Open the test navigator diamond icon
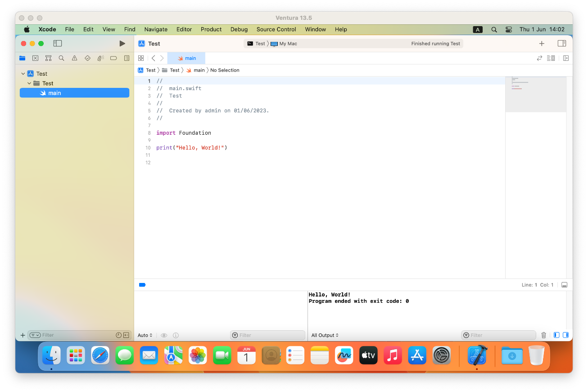This screenshot has height=392, width=588. click(x=87, y=58)
